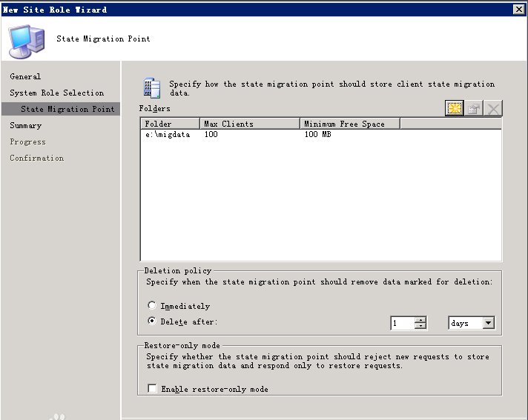Click the new folder starburst icon

point(454,109)
